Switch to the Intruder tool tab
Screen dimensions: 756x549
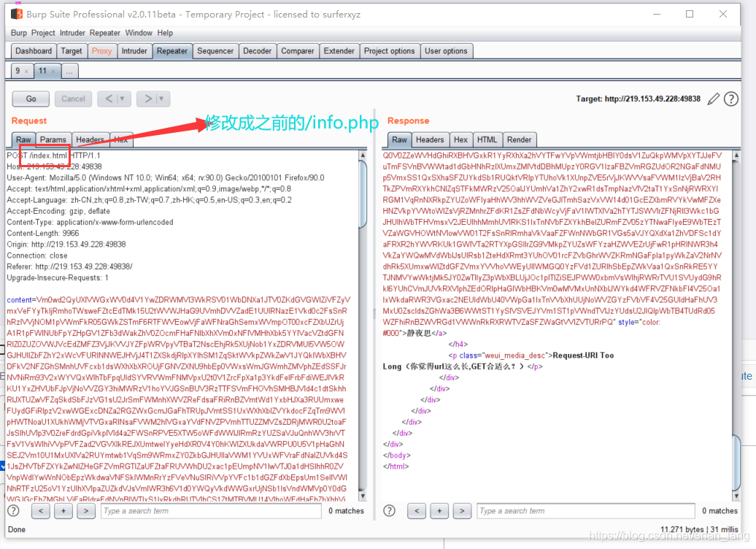134,51
